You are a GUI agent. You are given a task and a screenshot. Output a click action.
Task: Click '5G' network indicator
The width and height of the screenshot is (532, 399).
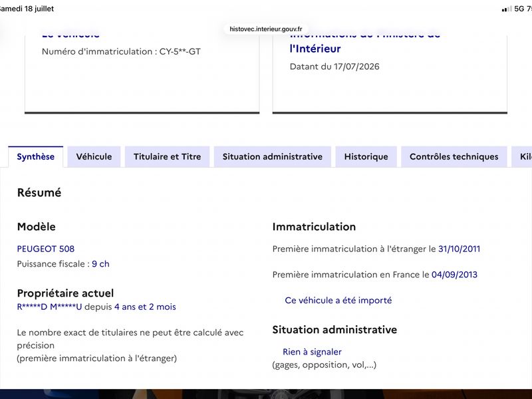tap(519, 9)
